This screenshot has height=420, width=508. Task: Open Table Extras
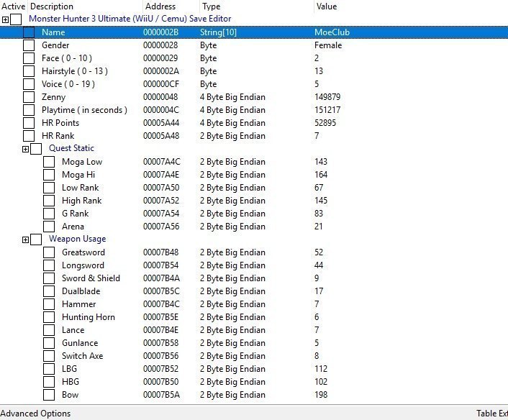pyautogui.click(x=491, y=414)
